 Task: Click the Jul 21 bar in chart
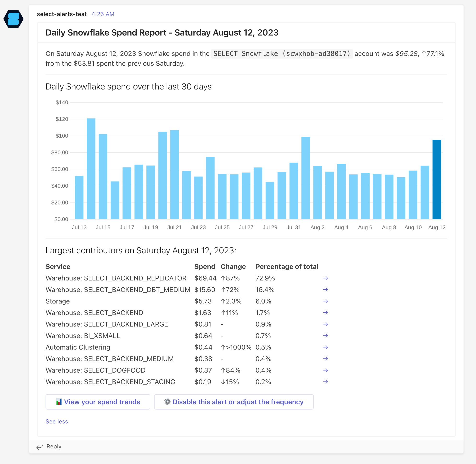click(174, 174)
